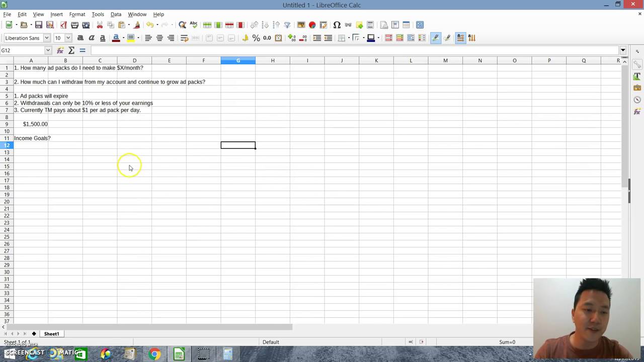Image resolution: width=644 pixels, height=362 pixels.
Task: Click the Clone Formatting paintbrush icon
Action: coord(137,25)
